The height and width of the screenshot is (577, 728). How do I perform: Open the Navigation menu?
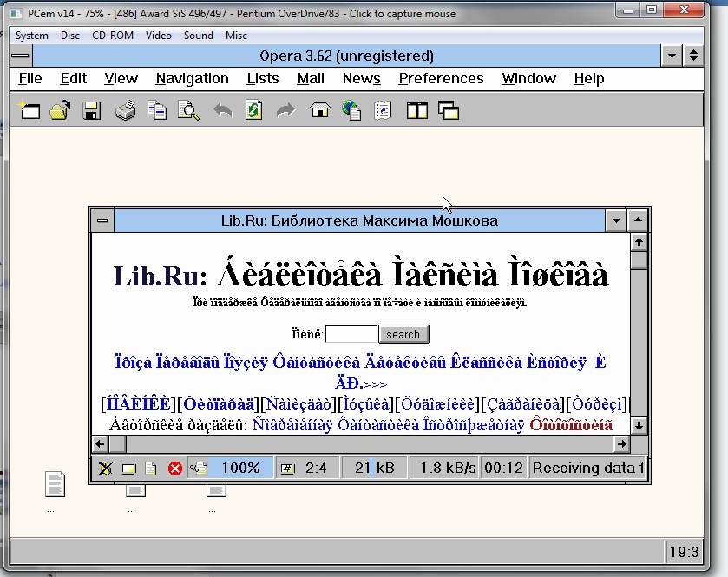[193, 78]
